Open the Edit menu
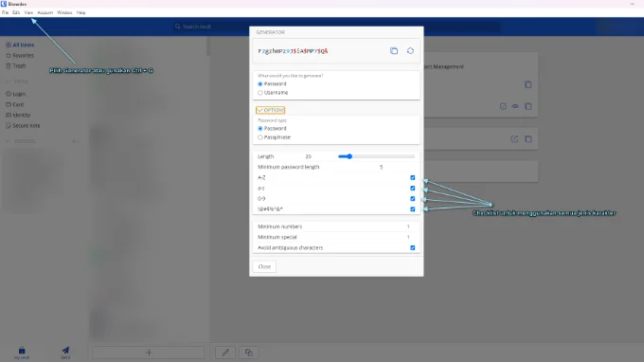 click(16, 12)
